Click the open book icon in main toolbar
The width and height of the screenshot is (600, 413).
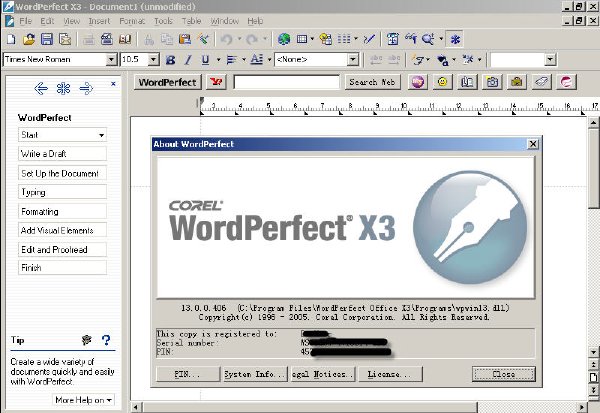125,39
